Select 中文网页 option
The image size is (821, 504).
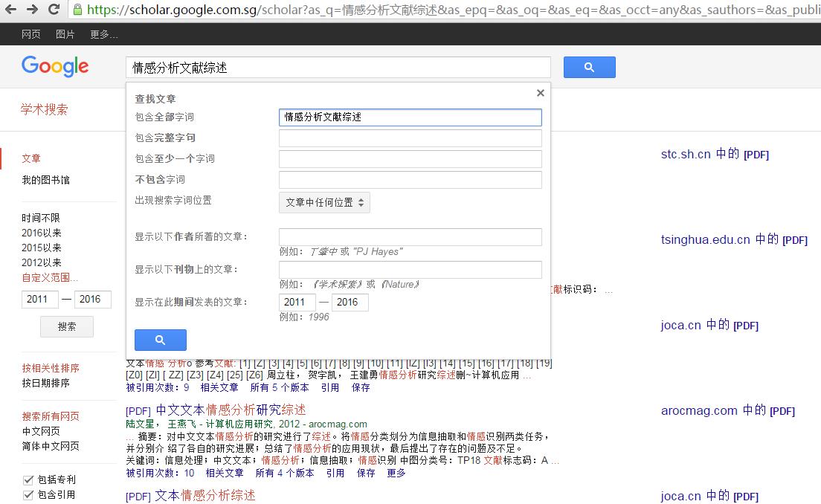click(41, 431)
